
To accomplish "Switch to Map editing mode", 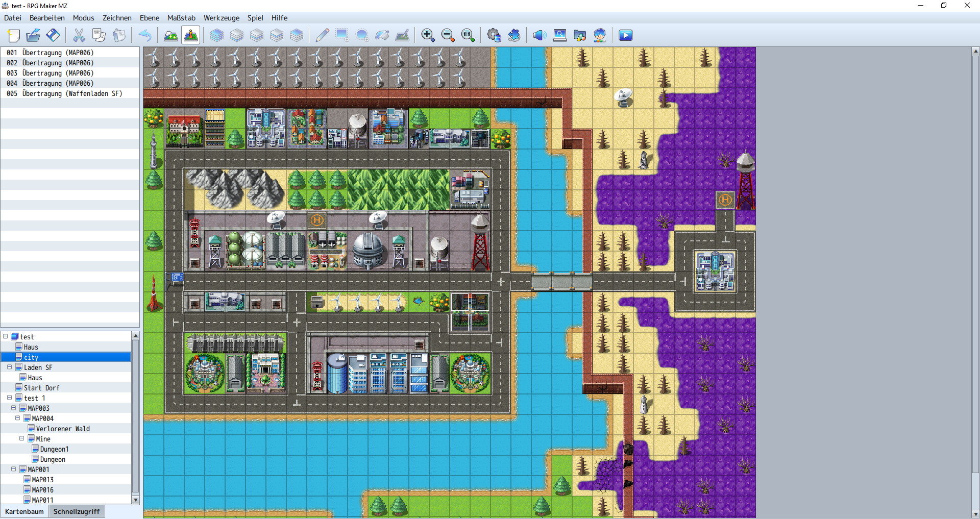I will (170, 35).
